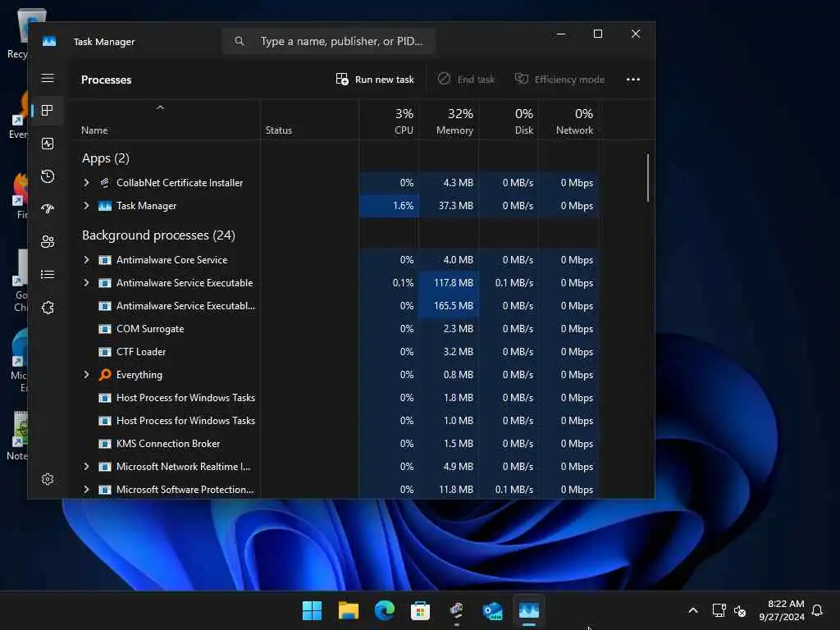Open Task Manager settings gear
Screen dimensions: 840x630
point(48,479)
